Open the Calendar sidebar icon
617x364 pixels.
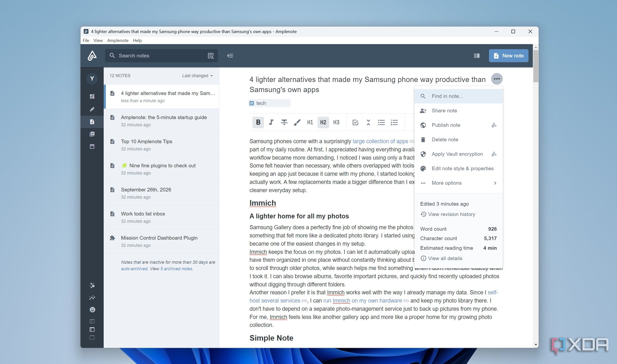[92, 146]
